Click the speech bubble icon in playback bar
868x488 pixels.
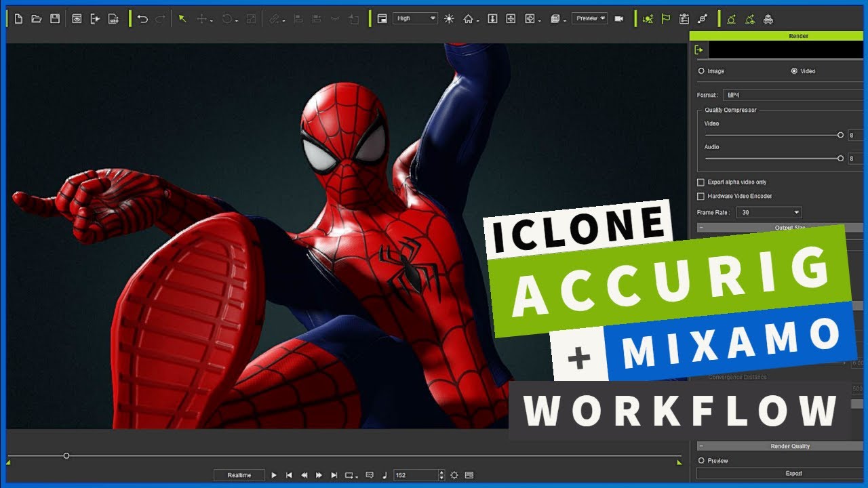(370, 475)
